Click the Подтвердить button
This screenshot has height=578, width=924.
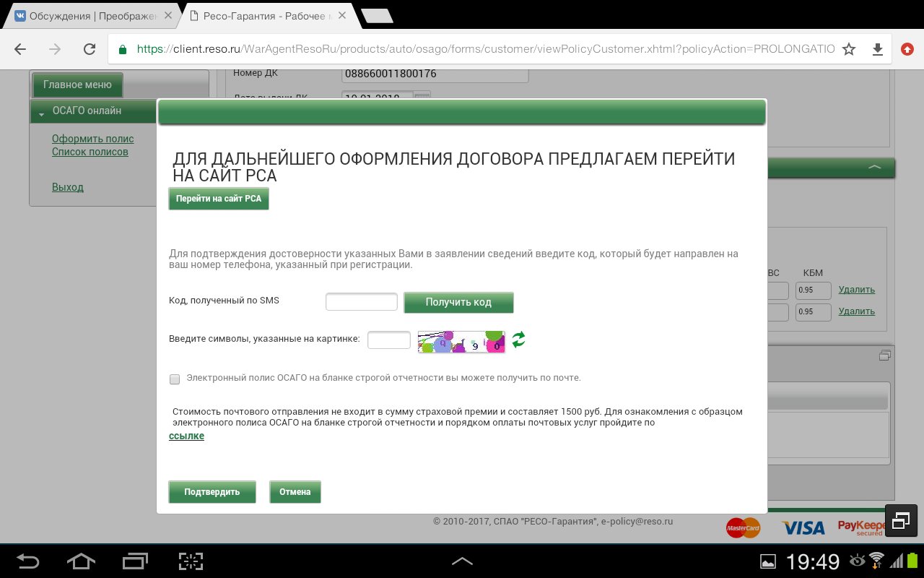(x=212, y=492)
